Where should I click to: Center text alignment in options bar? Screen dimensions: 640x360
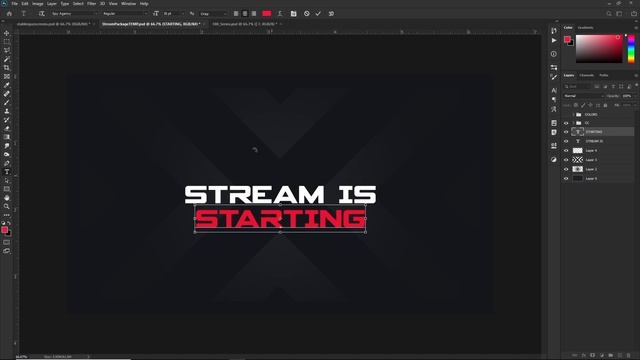click(245, 13)
